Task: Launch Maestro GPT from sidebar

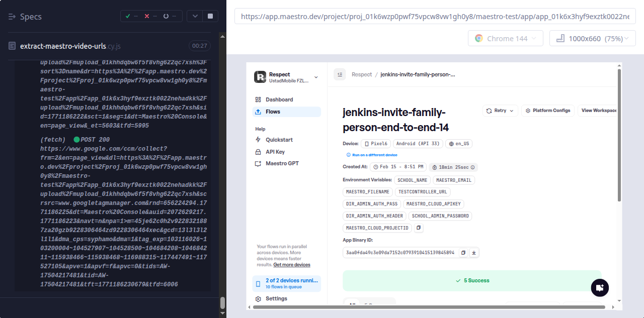Action: coord(282,163)
